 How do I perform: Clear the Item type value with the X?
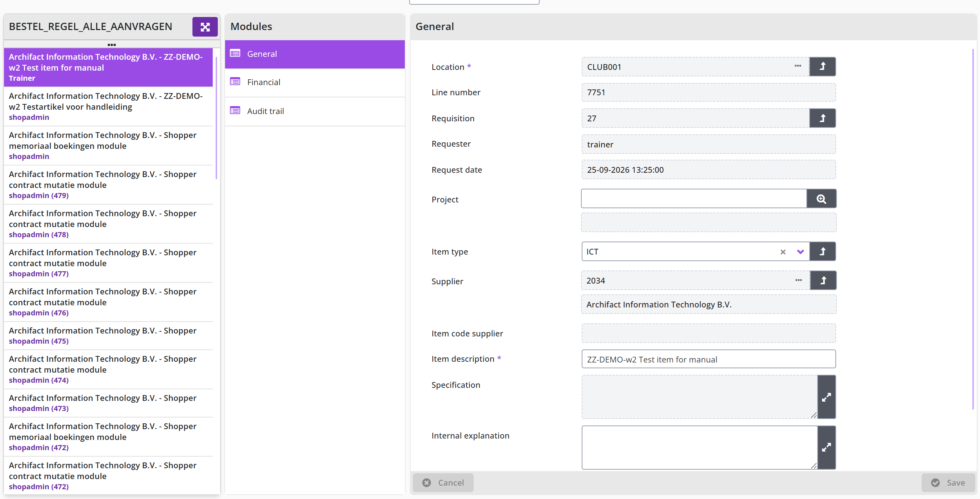click(x=783, y=252)
